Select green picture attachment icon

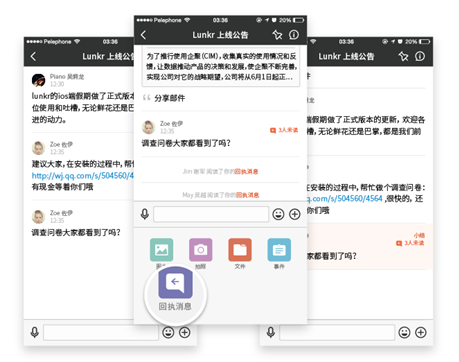coord(161,250)
